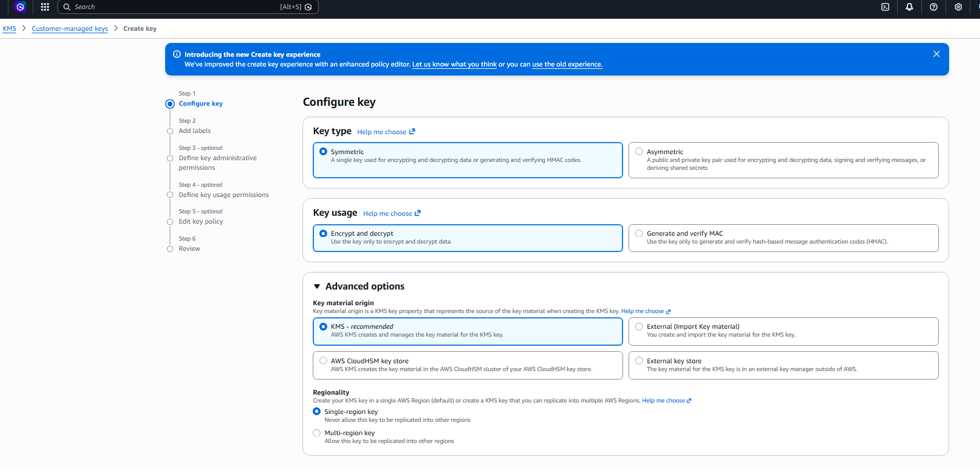Click inside the top Search field

[x=188, y=7]
